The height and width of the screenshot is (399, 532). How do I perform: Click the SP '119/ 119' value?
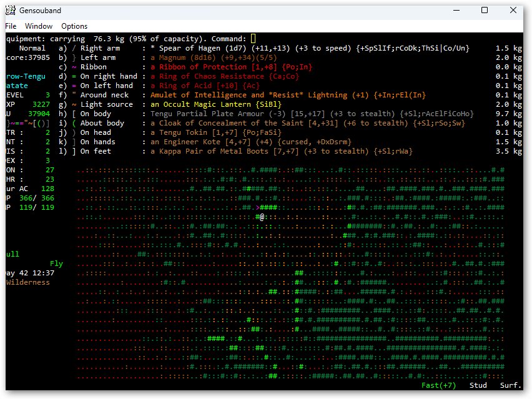[x=37, y=207]
